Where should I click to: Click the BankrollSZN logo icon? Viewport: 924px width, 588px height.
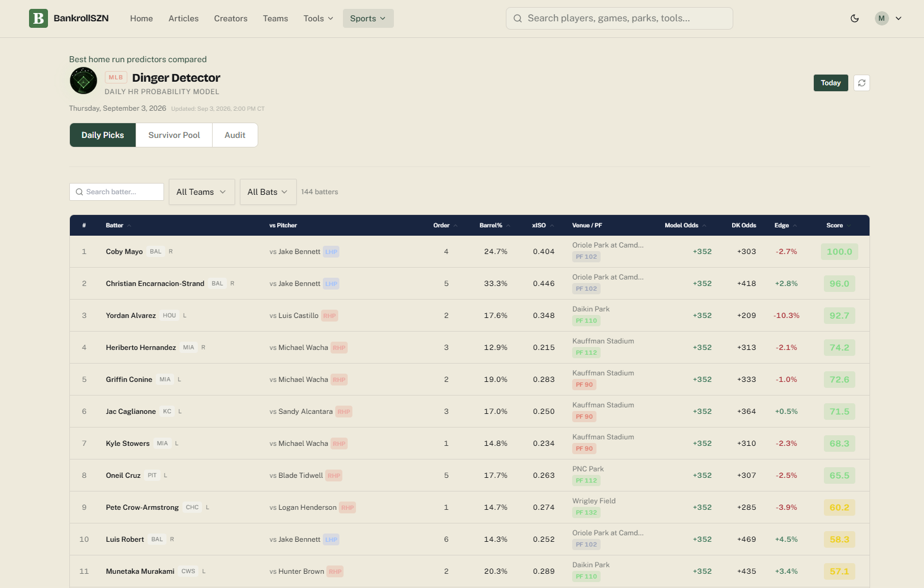click(38, 18)
